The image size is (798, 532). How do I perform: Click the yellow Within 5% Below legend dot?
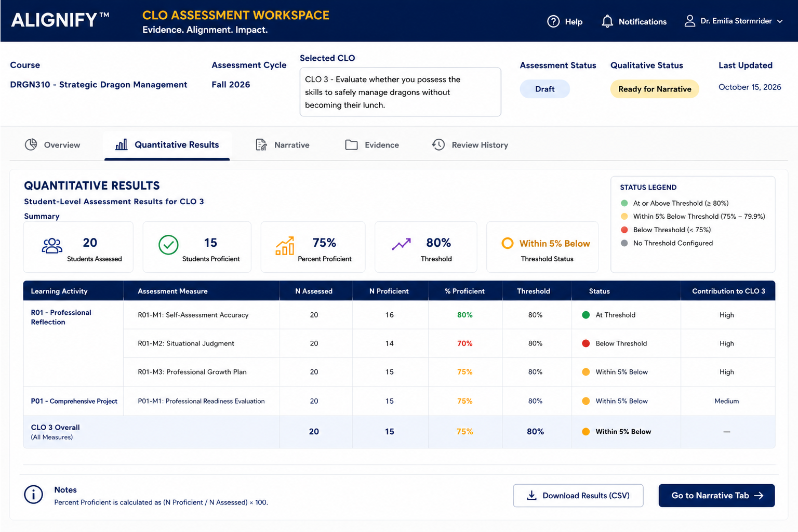click(x=624, y=217)
